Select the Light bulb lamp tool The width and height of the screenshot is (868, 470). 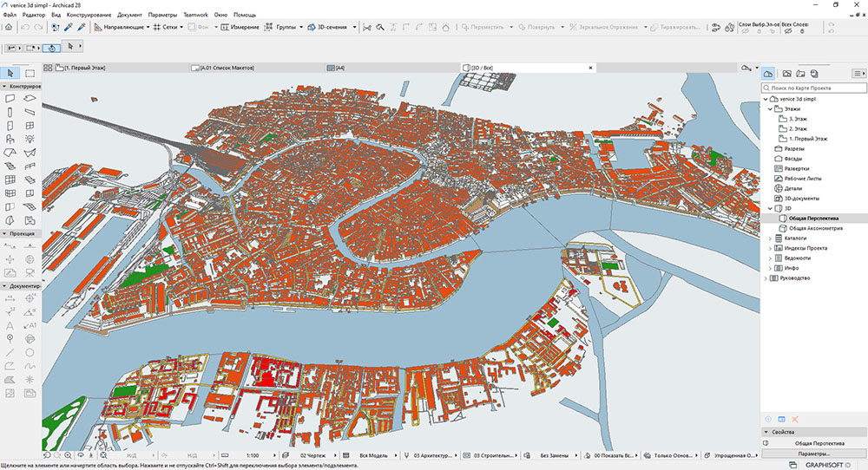[30, 139]
